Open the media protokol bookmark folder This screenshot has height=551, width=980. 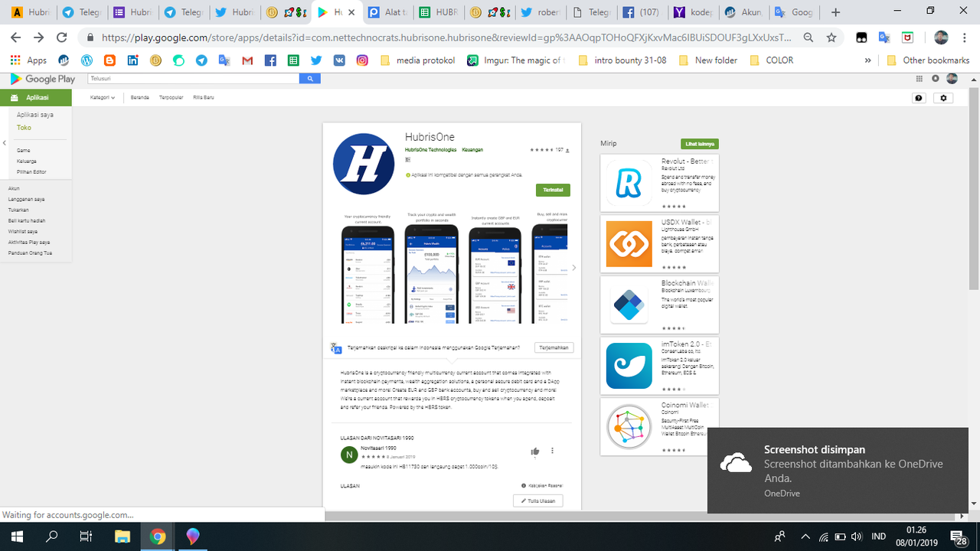point(417,60)
